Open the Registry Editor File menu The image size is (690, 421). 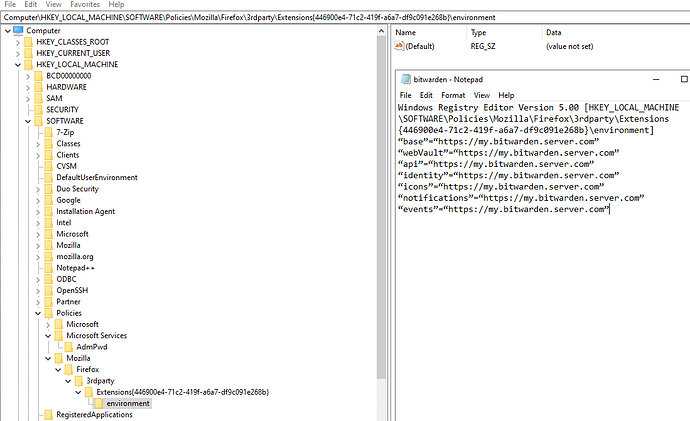tap(10, 4)
